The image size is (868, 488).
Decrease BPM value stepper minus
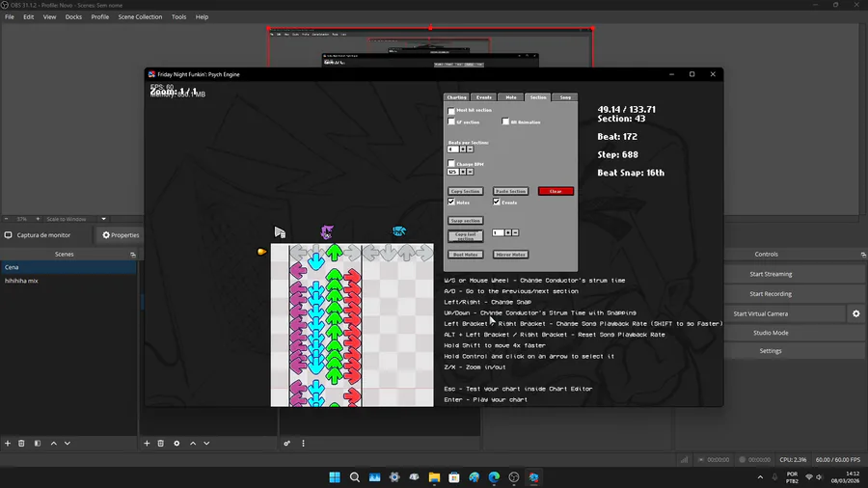click(x=470, y=172)
